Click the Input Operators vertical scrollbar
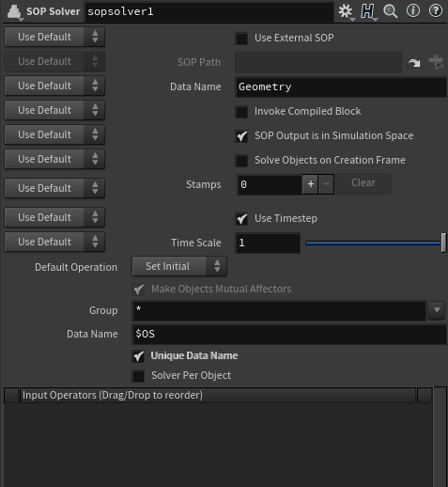 click(x=440, y=437)
